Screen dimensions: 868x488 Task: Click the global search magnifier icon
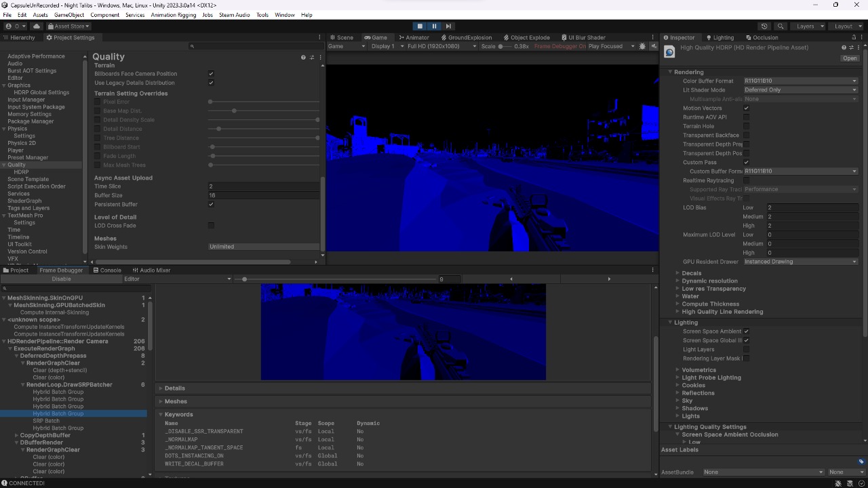coord(781,26)
